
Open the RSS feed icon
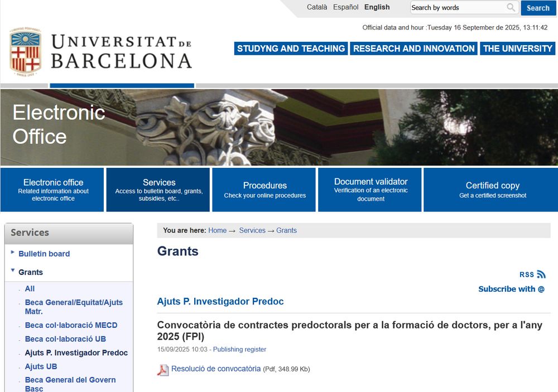pyautogui.click(x=541, y=274)
